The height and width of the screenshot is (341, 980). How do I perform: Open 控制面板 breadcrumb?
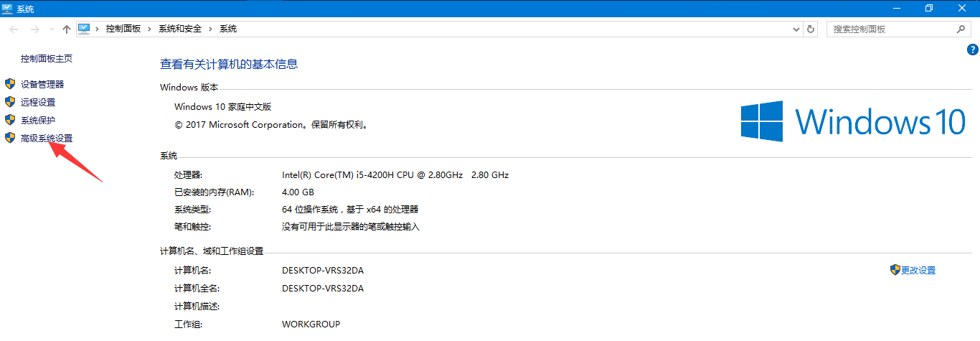tap(123, 29)
